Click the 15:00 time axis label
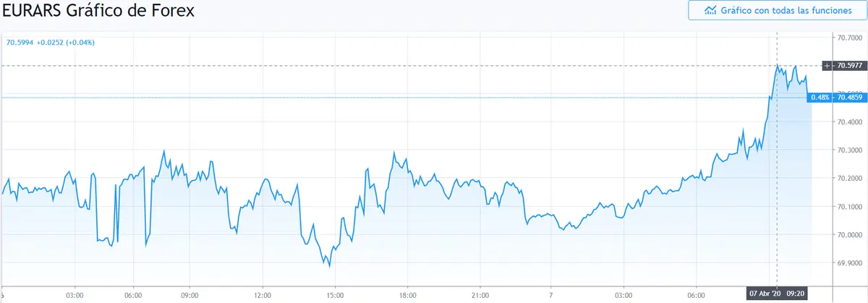The width and height of the screenshot is (868, 303). point(335,295)
